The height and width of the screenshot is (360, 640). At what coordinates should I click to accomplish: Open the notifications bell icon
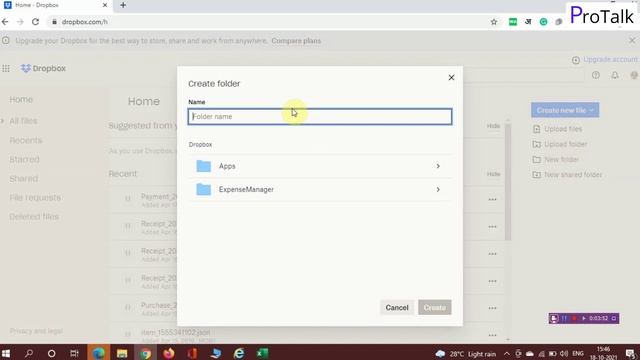pyautogui.click(x=615, y=75)
